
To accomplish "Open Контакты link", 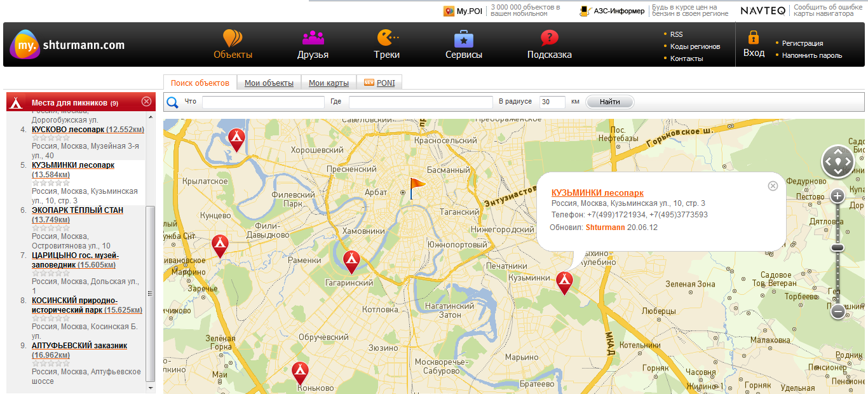I will click(x=686, y=58).
